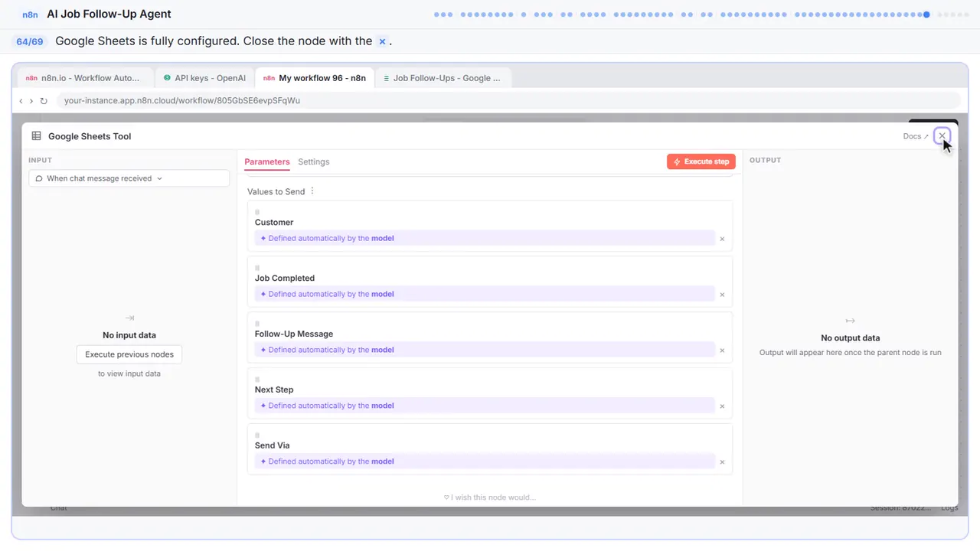980x551 pixels.
Task: Click the Google Sheets Tool table icon
Action: tap(36, 136)
